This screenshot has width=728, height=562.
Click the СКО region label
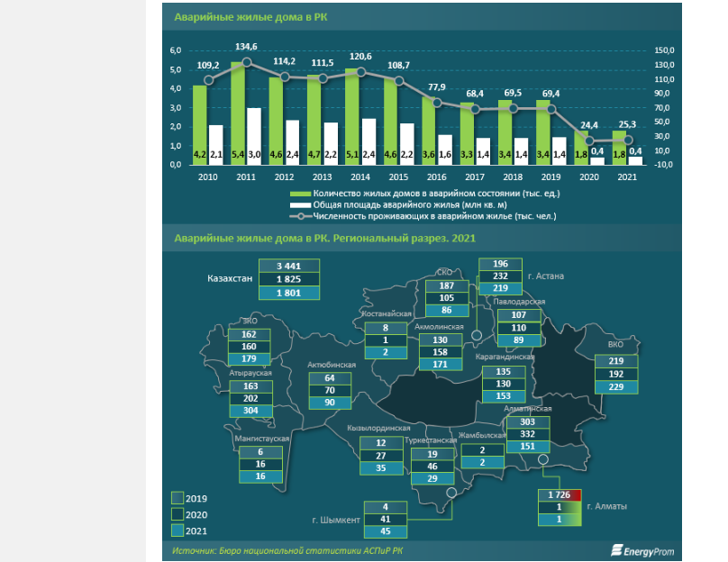444,272
